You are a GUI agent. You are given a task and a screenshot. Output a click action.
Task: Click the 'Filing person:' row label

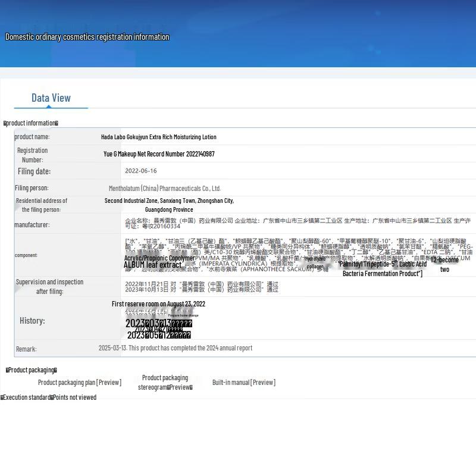tap(32, 188)
